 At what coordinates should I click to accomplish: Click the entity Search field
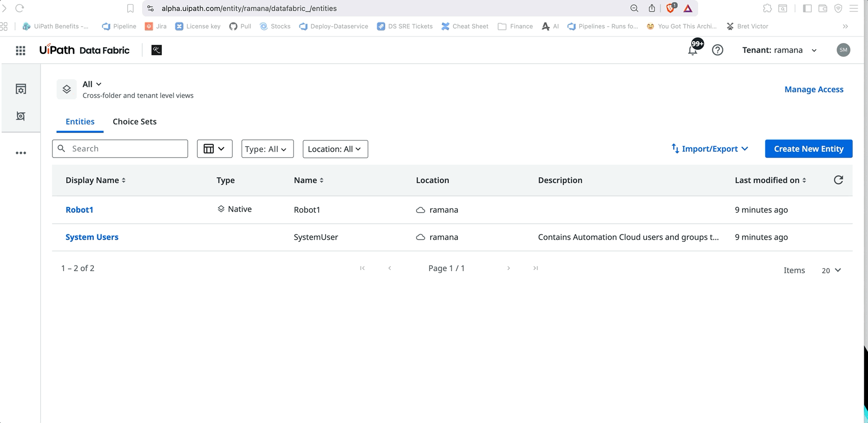(x=120, y=149)
